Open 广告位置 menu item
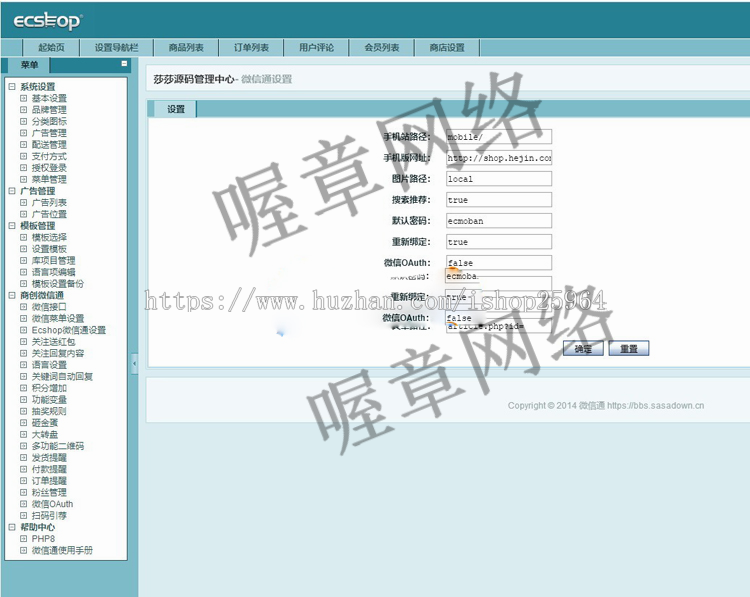The height and width of the screenshot is (597, 750). point(49,214)
